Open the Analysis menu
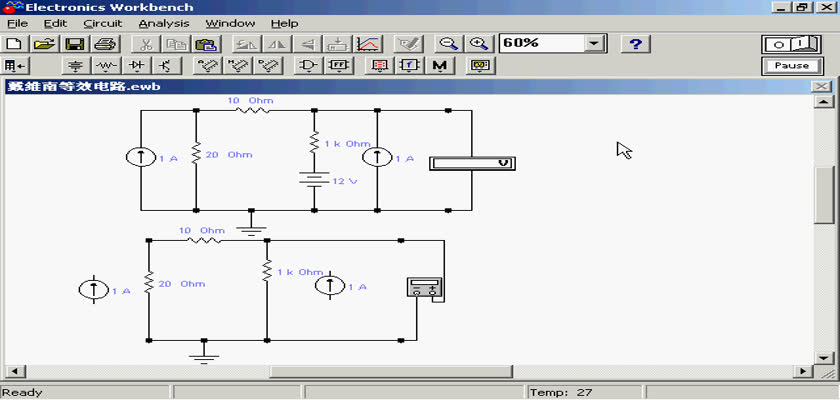840x400 pixels. pyautogui.click(x=164, y=24)
